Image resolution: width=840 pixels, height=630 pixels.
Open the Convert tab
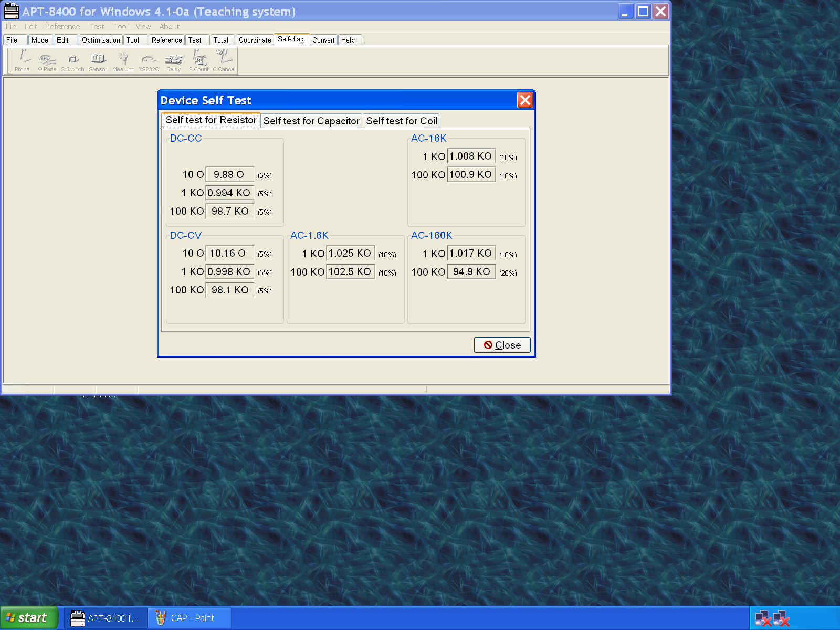point(323,40)
